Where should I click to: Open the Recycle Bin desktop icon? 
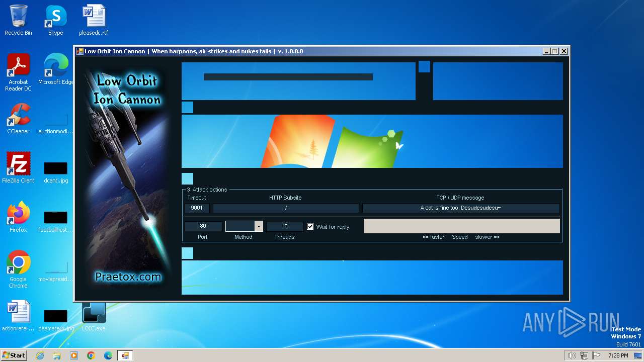click(x=18, y=20)
